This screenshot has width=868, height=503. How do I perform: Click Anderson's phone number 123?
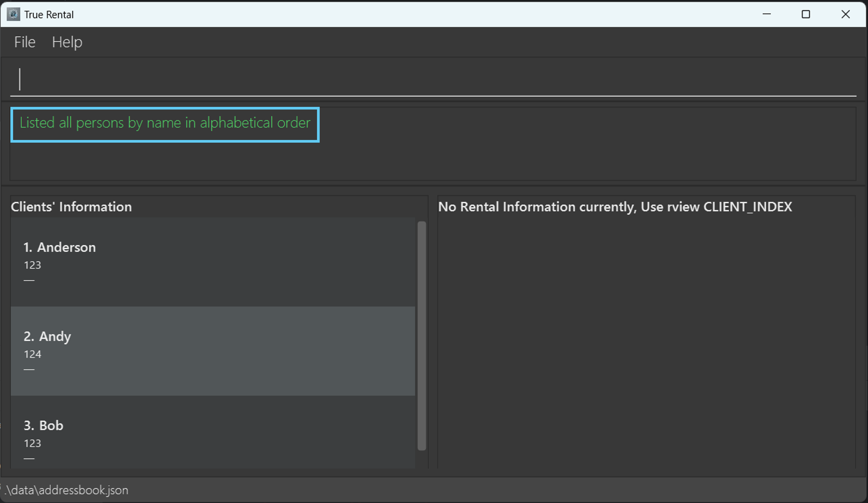tap(32, 265)
